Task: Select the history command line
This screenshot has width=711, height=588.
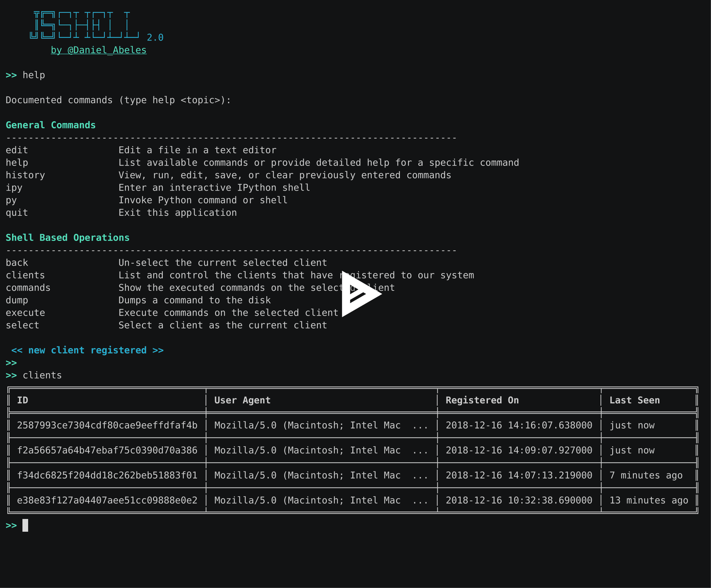Action: 25,175
